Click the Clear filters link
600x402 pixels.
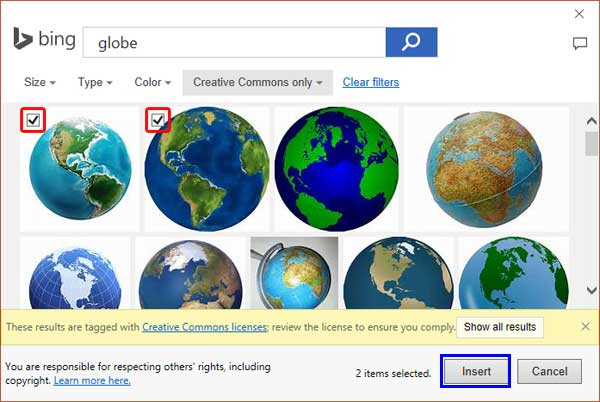(370, 82)
